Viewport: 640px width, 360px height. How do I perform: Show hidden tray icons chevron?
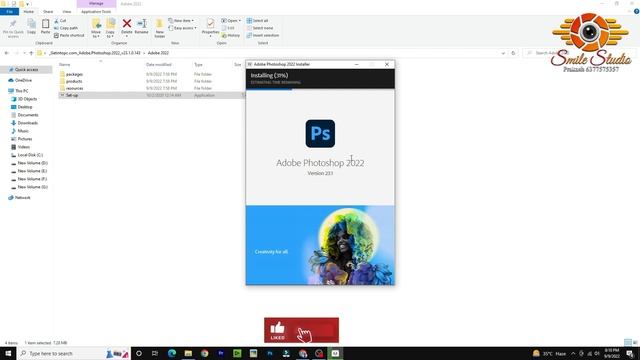(x=573, y=353)
